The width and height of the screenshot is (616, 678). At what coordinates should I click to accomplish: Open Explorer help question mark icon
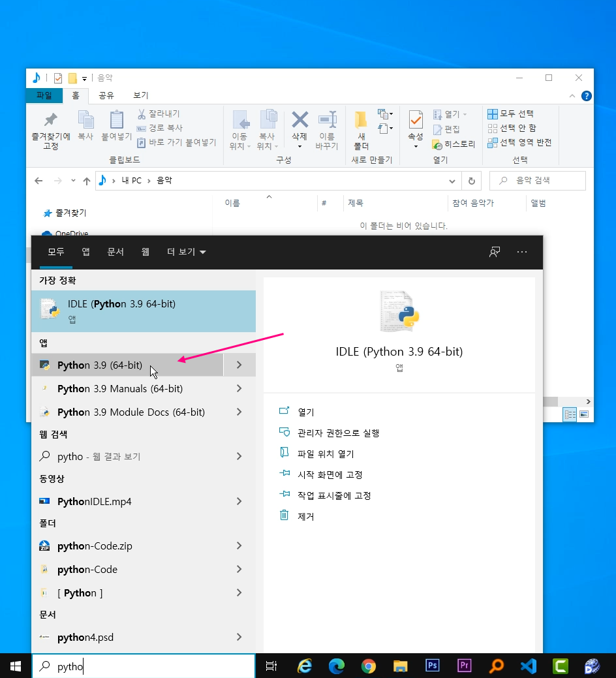click(586, 96)
